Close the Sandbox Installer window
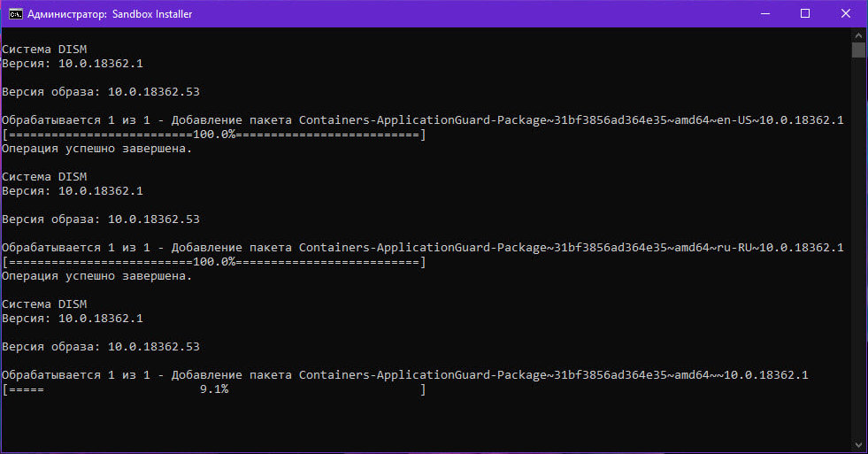The image size is (868, 454). tap(846, 14)
